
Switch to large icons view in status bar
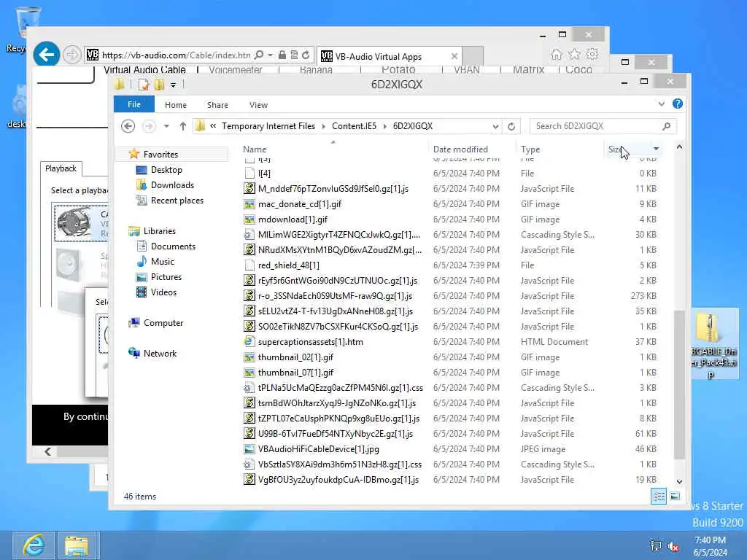pos(675,496)
